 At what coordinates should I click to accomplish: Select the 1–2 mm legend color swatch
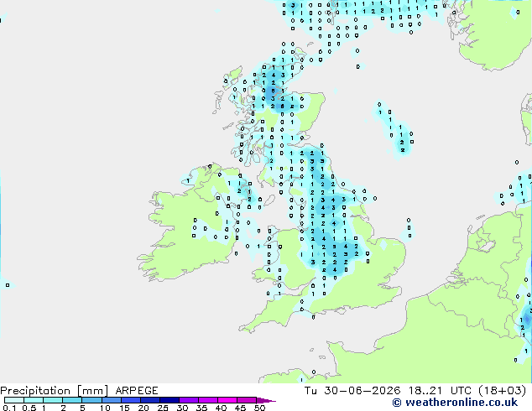(53, 400)
